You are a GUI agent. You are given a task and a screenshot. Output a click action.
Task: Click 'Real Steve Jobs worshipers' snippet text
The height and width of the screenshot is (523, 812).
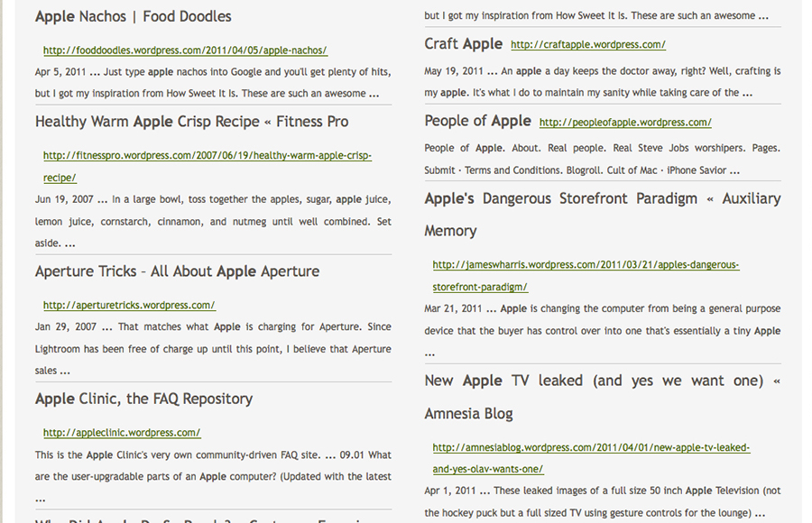coord(603,159)
